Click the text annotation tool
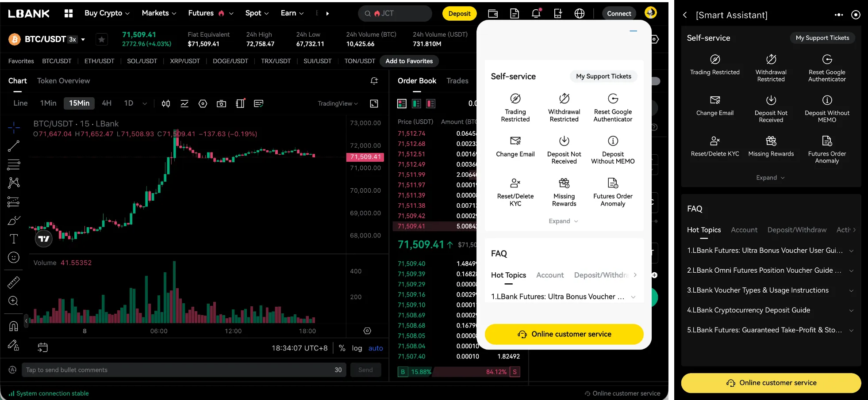 coord(14,239)
